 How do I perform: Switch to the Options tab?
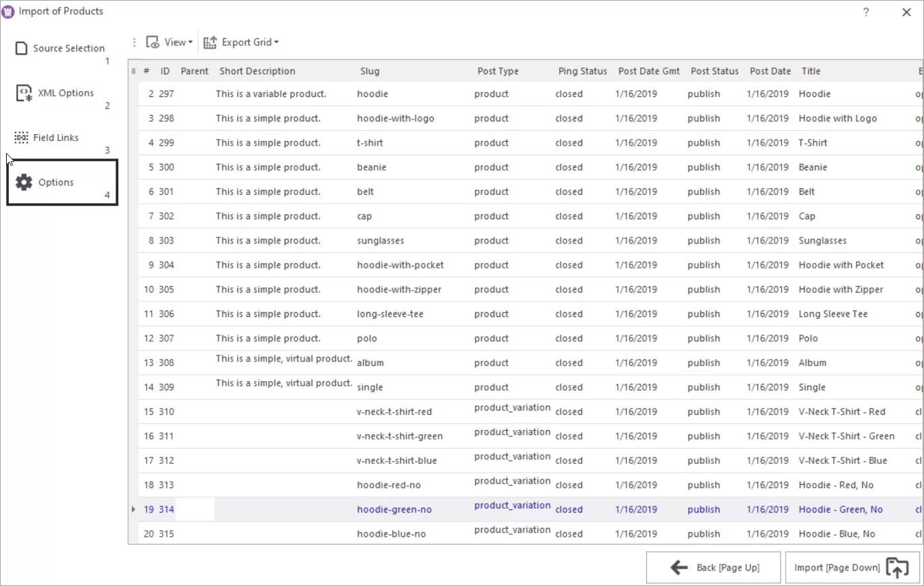(x=55, y=181)
